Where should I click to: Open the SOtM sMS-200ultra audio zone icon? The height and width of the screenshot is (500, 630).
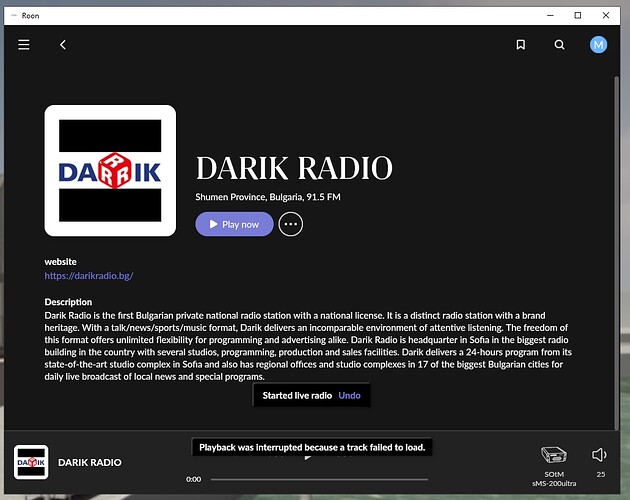(554, 455)
